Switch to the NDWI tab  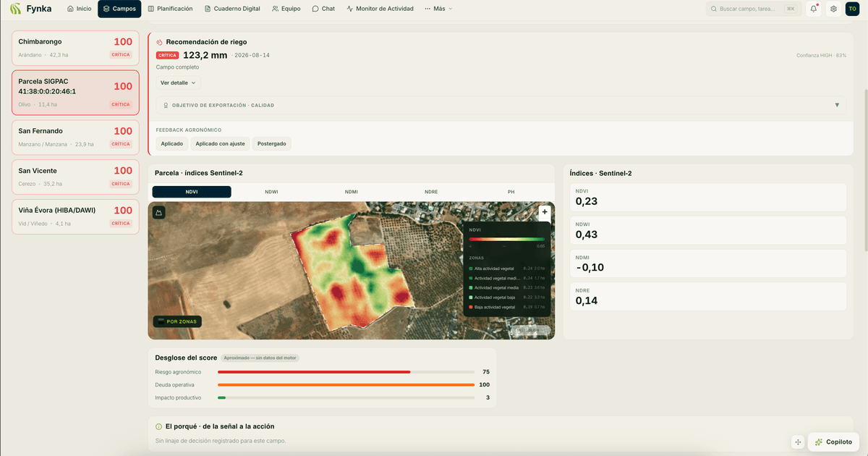[271, 192]
